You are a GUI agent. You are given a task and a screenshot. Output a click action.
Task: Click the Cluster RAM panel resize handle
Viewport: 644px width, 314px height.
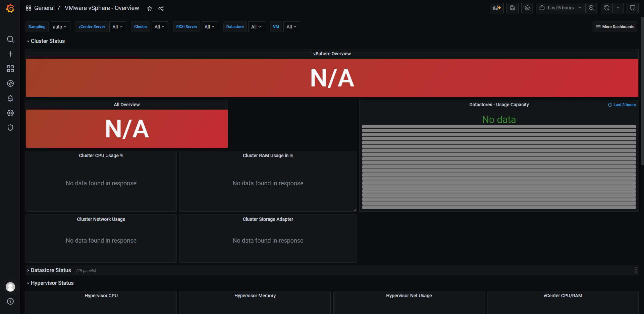pos(355,210)
